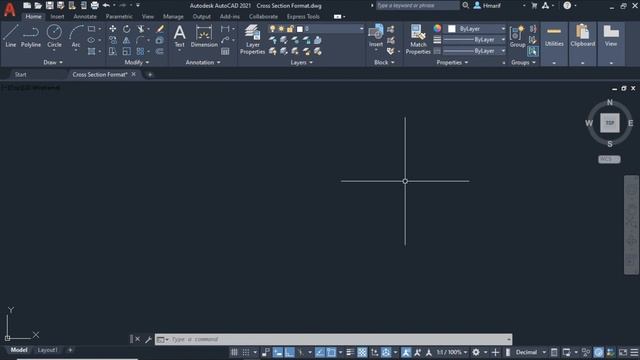This screenshot has width=640, height=360.
Task: Switch to the Start file tab
Action: 20,74
